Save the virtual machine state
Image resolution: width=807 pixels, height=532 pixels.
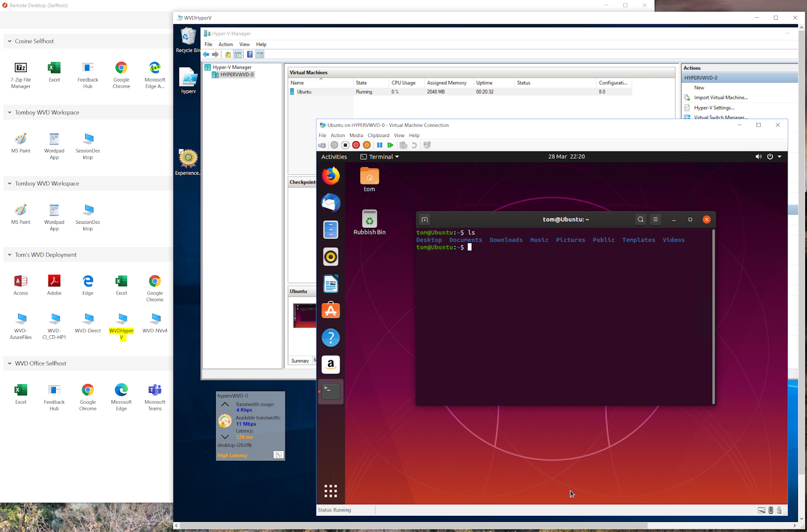[x=367, y=145]
